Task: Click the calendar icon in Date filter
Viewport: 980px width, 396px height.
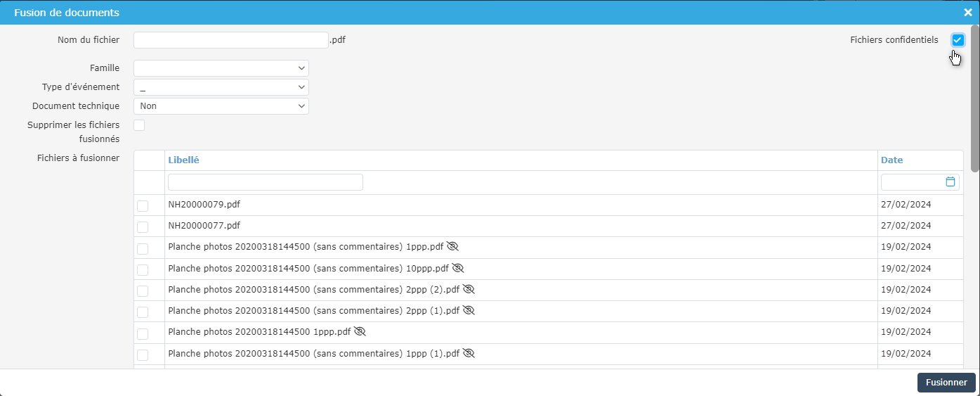Action: point(950,181)
